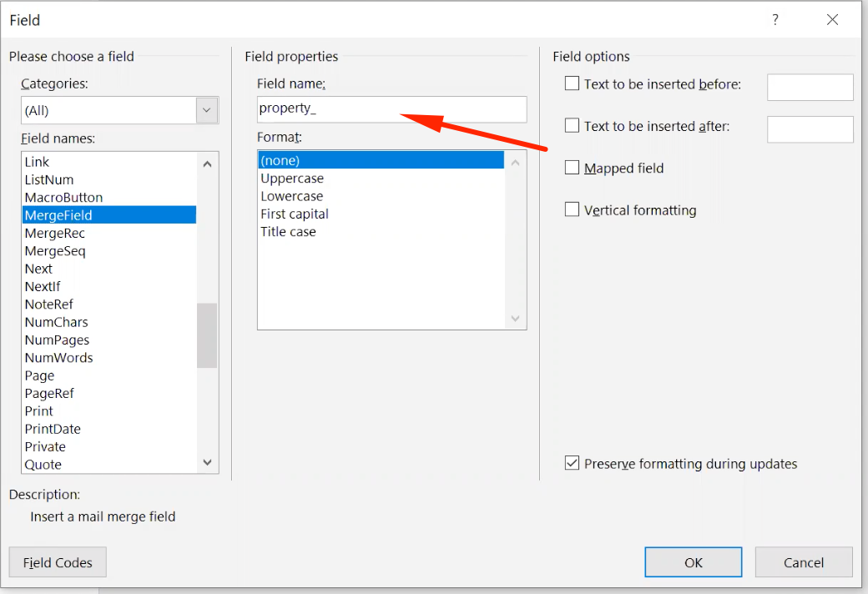Screen dimensions: 868x594
Task: Select ListNum in Field names list
Action: point(109,179)
